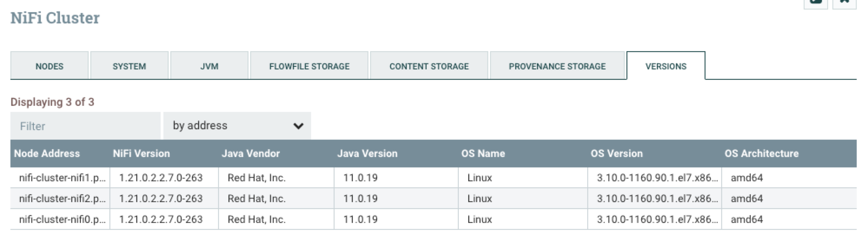This screenshot has height=242, width=868.
Task: Sort by the Node Address column header
Action: click(x=47, y=154)
